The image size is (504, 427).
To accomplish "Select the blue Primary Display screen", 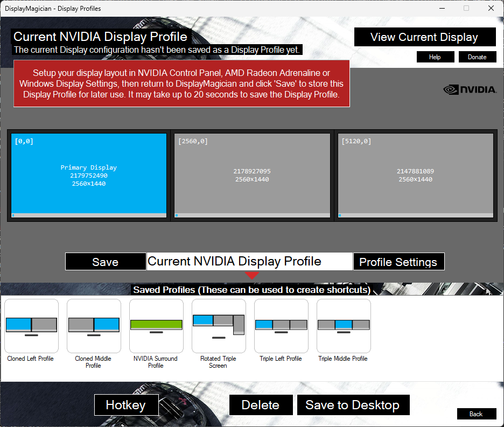I will coord(89,175).
